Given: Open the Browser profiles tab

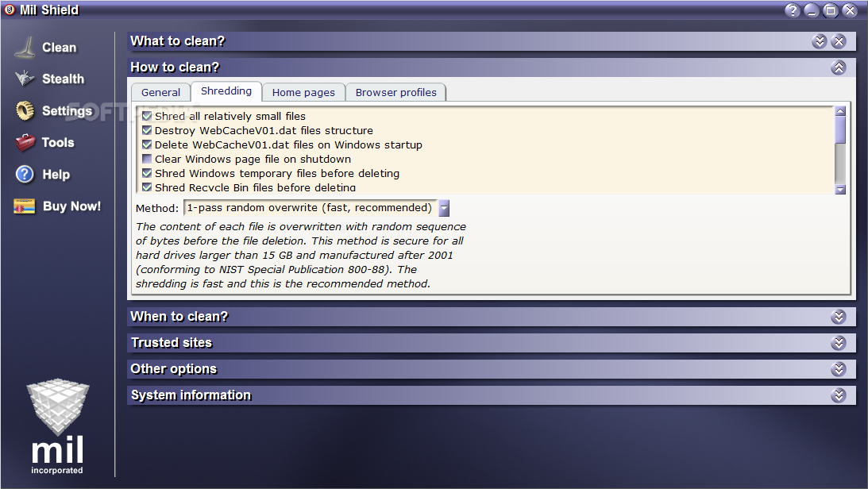Looking at the screenshot, I should point(395,92).
